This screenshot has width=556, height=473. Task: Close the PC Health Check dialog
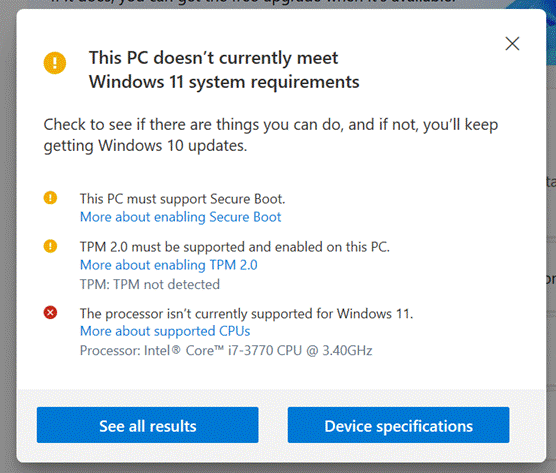[512, 44]
